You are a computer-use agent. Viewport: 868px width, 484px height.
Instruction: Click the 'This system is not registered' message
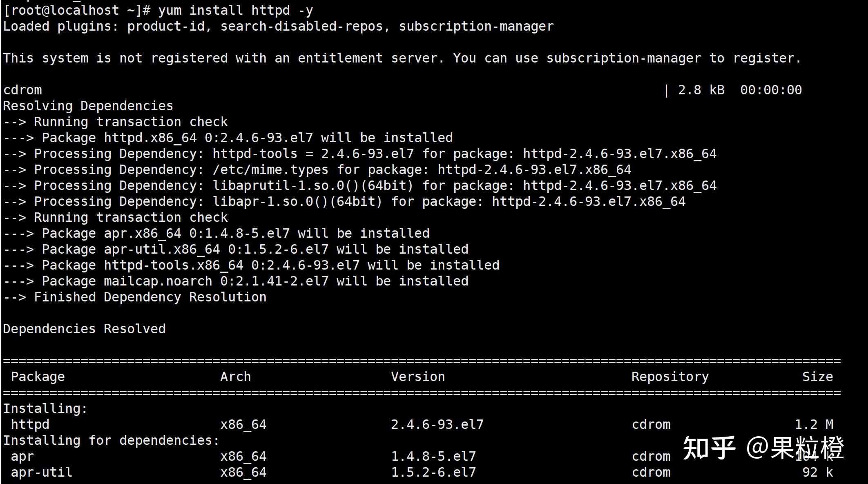(402, 58)
